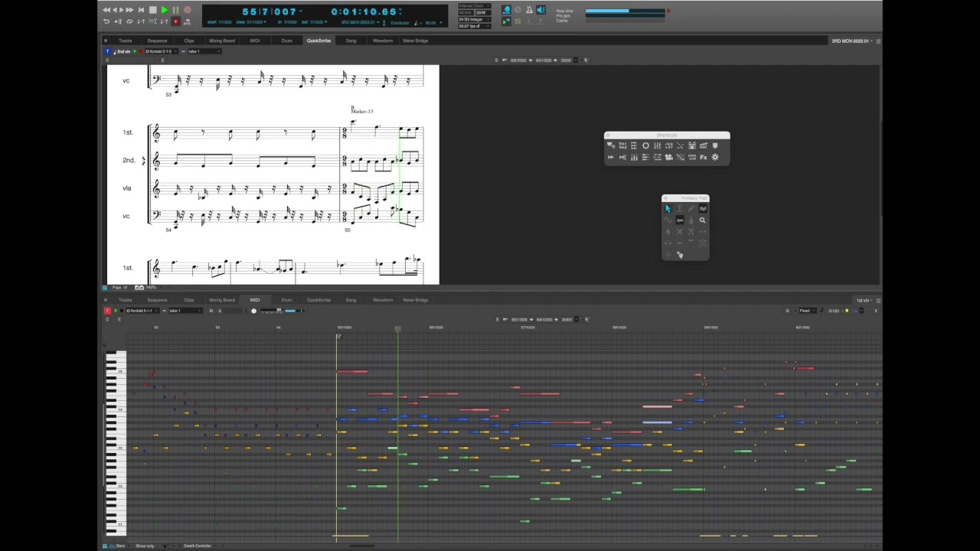The height and width of the screenshot is (551, 980).
Task: Pause the transport
Action: tap(175, 10)
